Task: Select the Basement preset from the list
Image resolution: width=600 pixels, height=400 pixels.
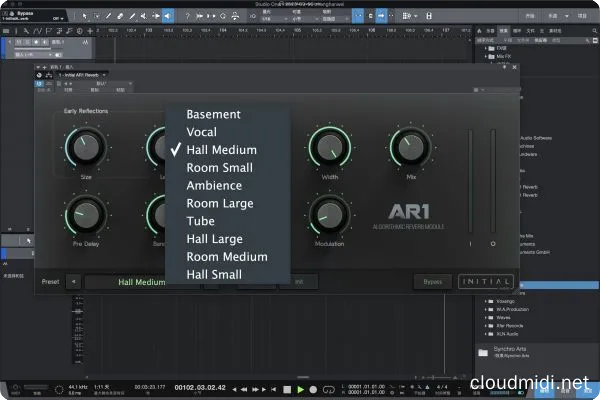Action: [x=213, y=114]
